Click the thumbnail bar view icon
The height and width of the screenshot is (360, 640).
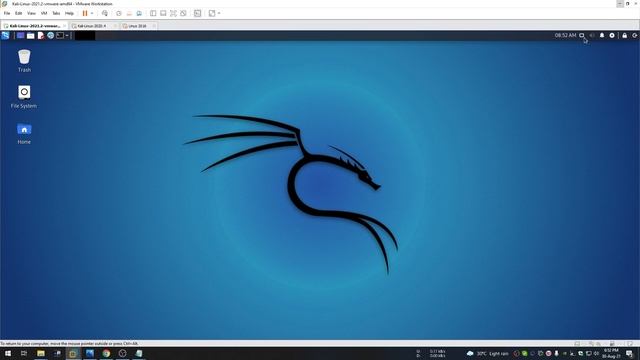coord(163,13)
